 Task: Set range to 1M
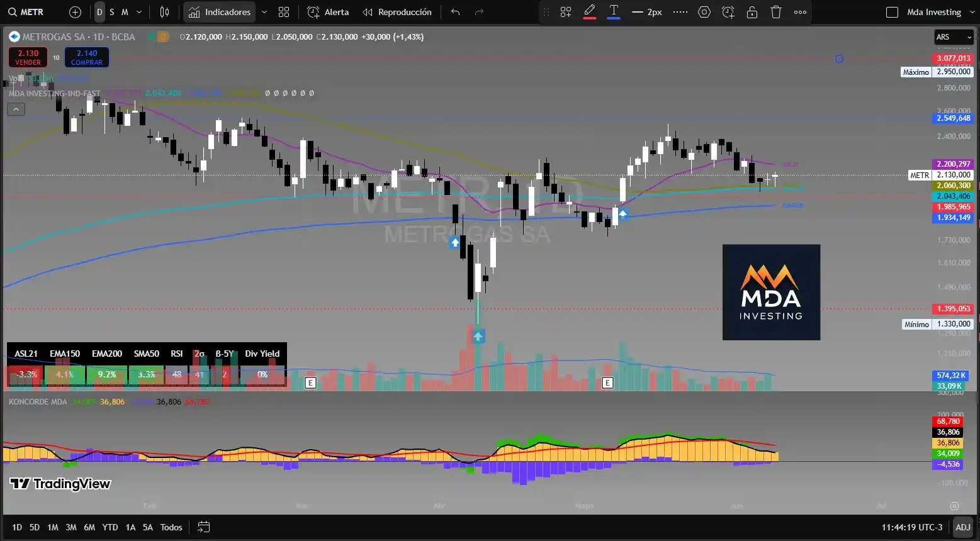[53, 527]
